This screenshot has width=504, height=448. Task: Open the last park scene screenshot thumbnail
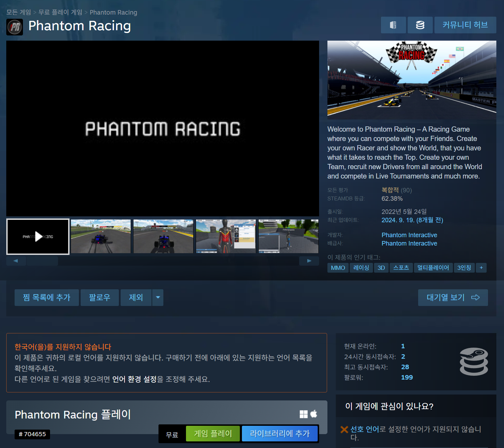click(x=288, y=236)
